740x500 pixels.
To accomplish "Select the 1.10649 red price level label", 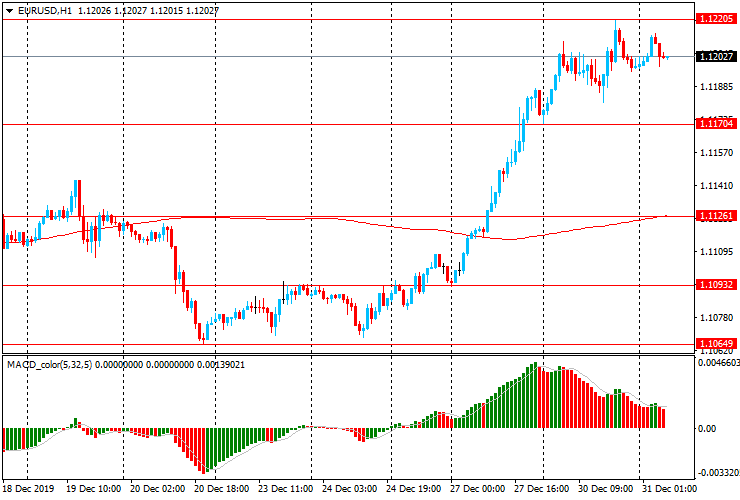I will pyautogui.click(x=716, y=344).
